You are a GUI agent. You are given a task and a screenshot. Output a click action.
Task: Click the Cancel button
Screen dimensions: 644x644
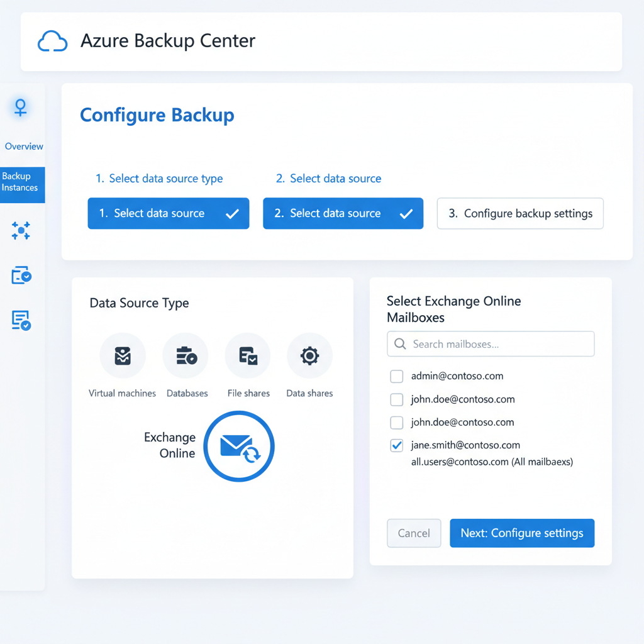coord(414,533)
